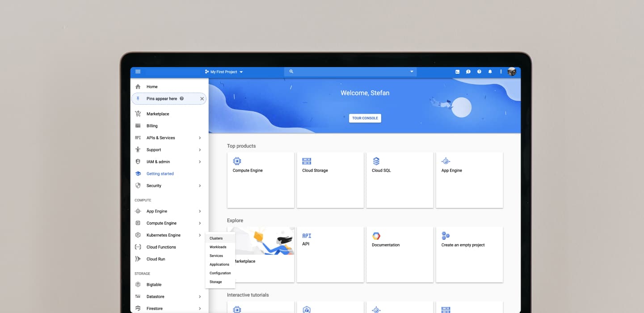Click the Marketplace cart icon in sidebar
The image size is (644, 313).
138,114
